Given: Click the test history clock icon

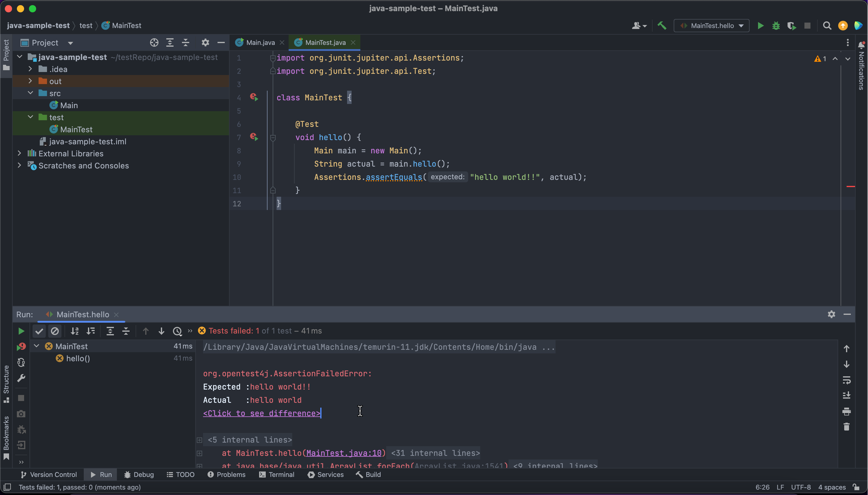Looking at the screenshot, I should 177,331.
